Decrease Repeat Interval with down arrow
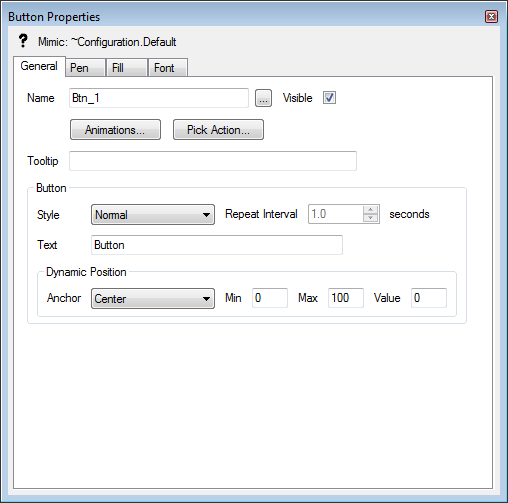This screenshot has height=503, width=508. [x=370, y=218]
